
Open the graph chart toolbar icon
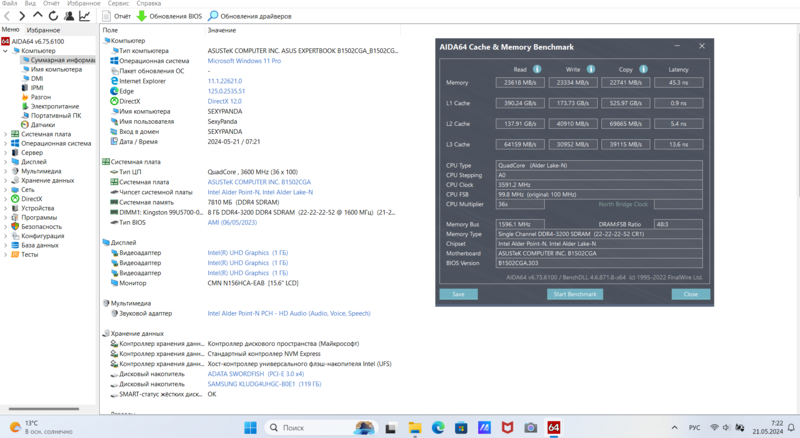(x=85, y=16)
